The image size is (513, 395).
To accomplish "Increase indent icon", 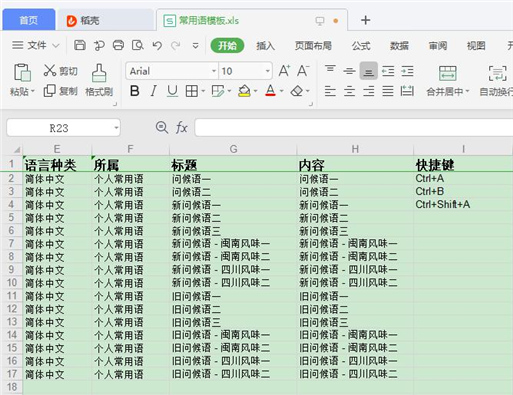I will click(407, 71).
